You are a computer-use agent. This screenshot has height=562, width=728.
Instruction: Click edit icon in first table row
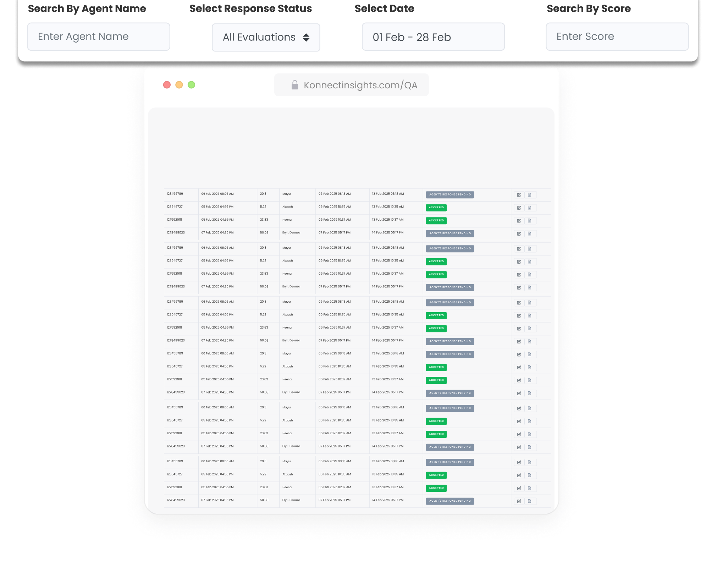[519, 195]
